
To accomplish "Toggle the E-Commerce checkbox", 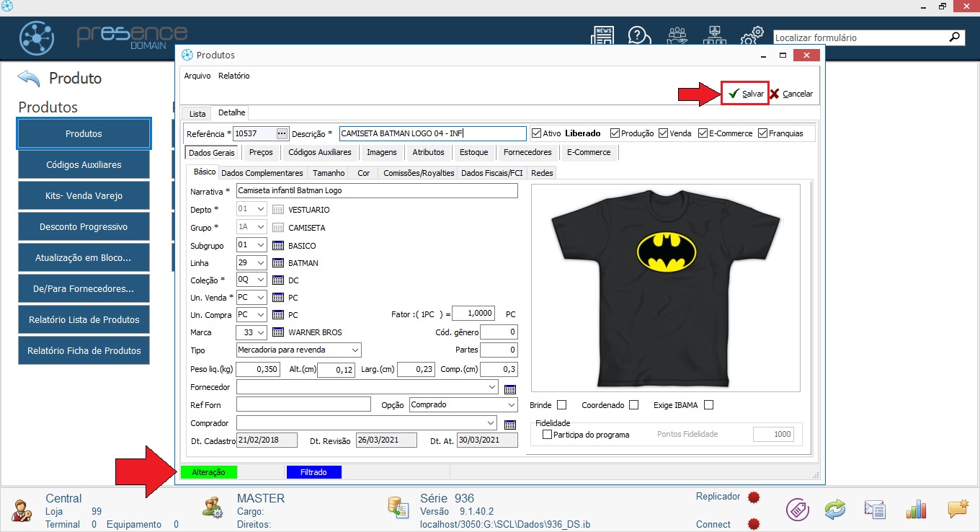I will (702, 133).
